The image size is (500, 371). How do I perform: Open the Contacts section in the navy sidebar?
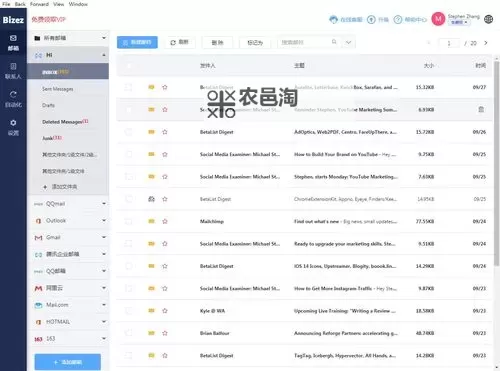coord(13,71)
